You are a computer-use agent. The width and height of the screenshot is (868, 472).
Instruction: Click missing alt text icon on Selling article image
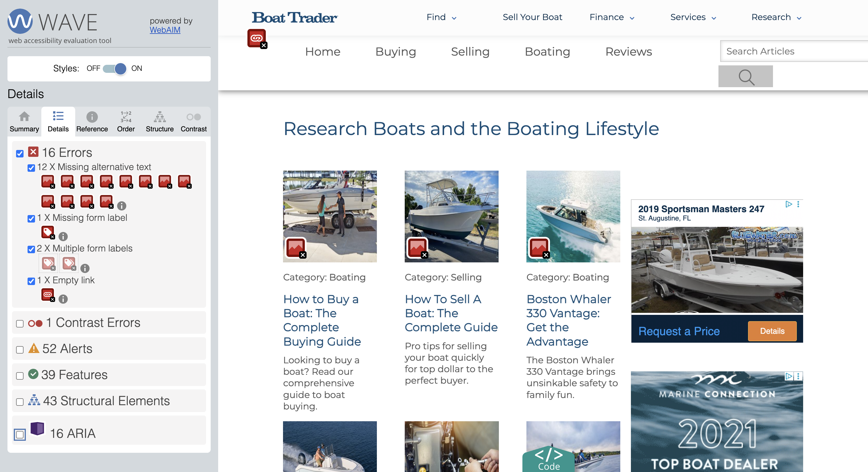pos(417,248)
